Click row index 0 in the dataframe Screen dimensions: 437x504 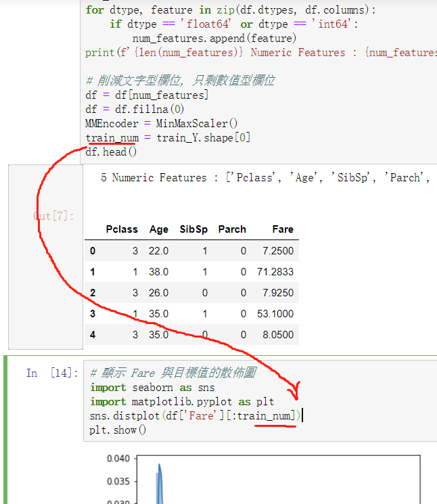pos(93,251)
